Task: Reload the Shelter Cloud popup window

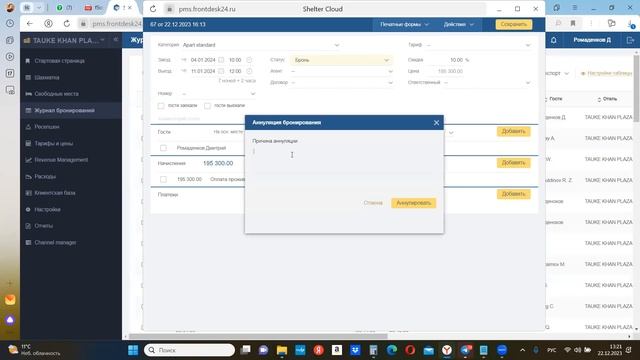Action: click(153, 9)
